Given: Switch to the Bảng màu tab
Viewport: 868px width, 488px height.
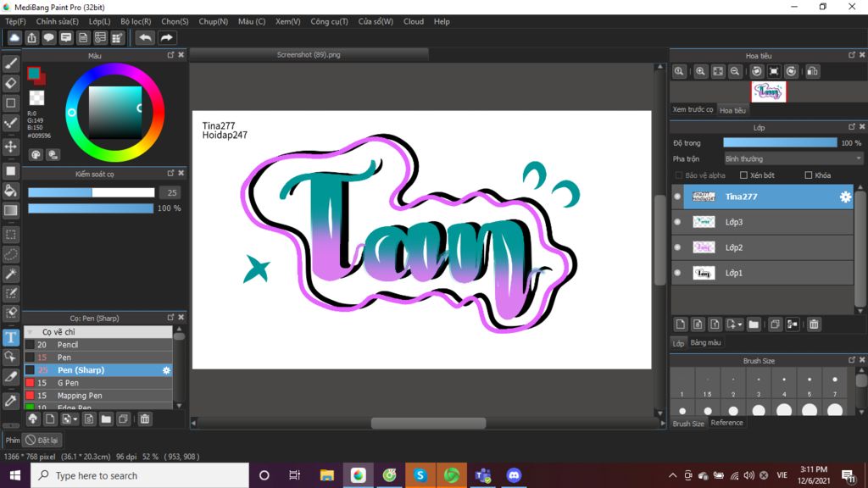Looking at the screenshot, I should 706,342.
